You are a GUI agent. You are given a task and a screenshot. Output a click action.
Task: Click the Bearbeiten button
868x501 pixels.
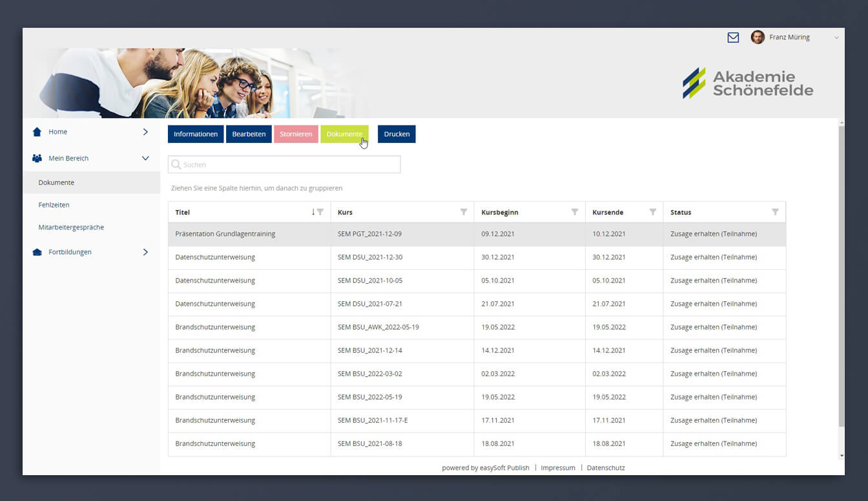pyautogui.click(x=249, y=134)
